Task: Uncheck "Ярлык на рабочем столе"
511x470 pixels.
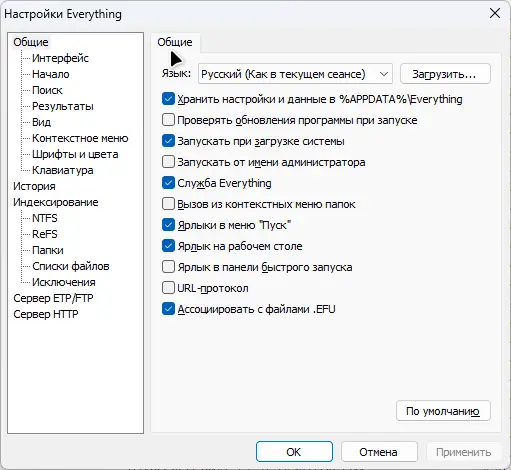Action: click(168, 246)
